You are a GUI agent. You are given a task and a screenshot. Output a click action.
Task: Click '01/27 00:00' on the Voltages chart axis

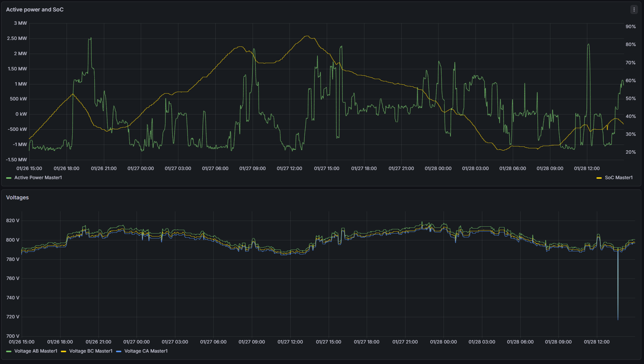(137, 342)
